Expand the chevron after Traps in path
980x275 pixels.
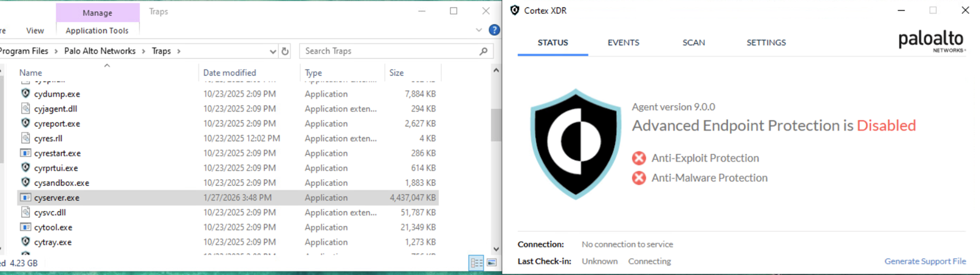pyautogui.click(x=179, y=51)
